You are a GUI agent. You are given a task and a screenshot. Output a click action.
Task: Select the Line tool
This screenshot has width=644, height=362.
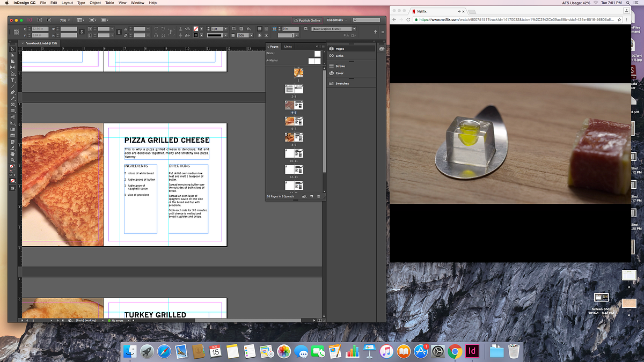(x=13, y=86)
